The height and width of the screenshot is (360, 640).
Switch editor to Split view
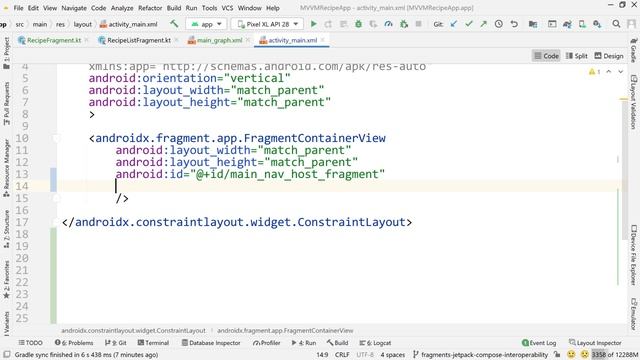click(x=576, y=56)
